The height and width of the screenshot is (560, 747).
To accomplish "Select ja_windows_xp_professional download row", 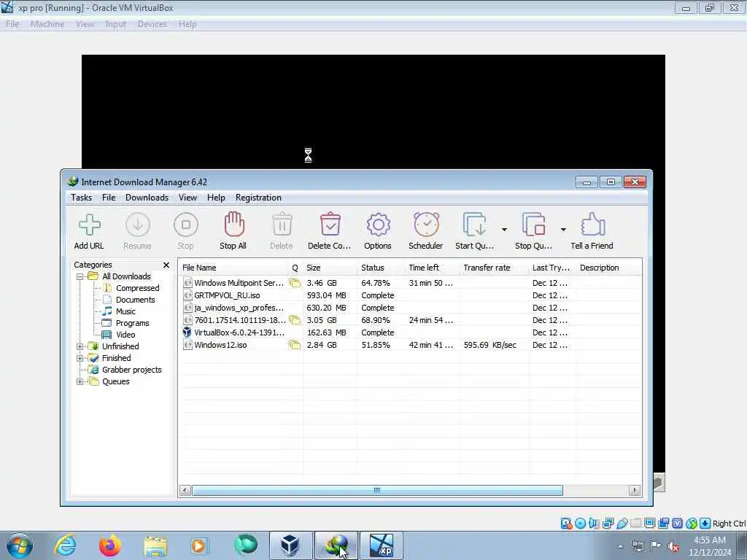I will [x=410, y=308].
